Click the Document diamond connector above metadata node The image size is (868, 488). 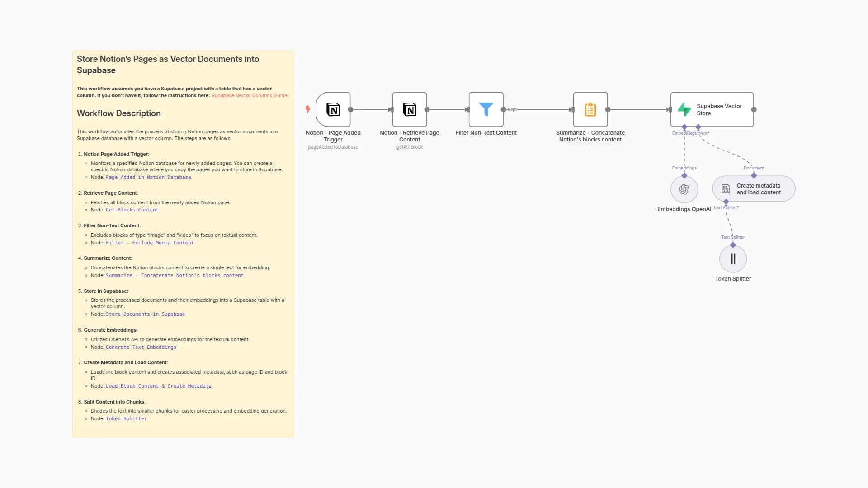click(754, 175)
